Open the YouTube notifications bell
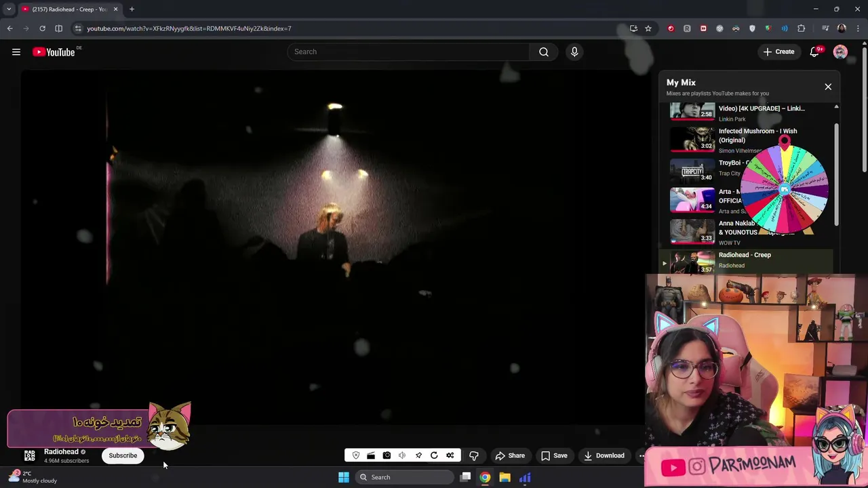868x488 pixels. pyautogui.click(x=814, y=52)
